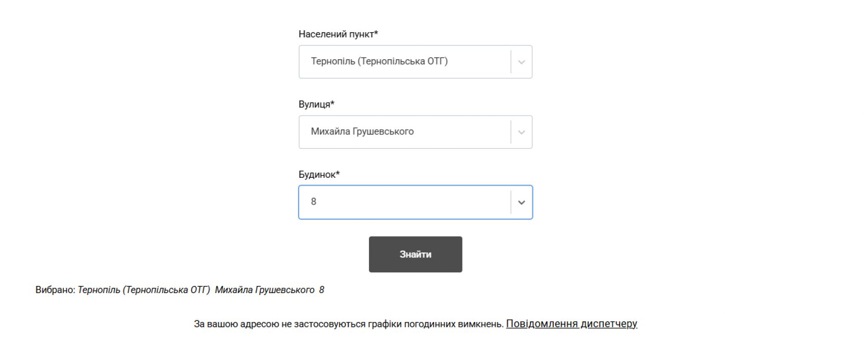Click italic Михайла Грушевського in Вибрано line

264,290
